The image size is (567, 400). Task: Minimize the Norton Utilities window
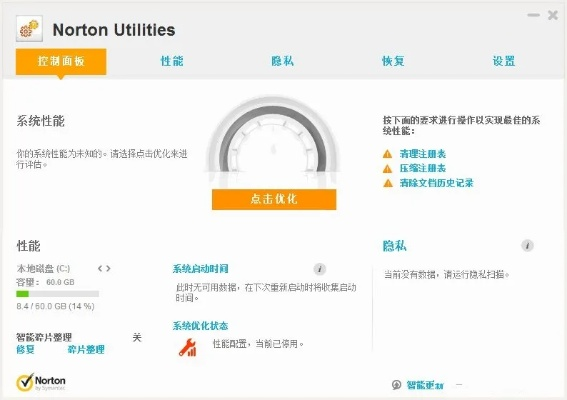click(533, 15)
